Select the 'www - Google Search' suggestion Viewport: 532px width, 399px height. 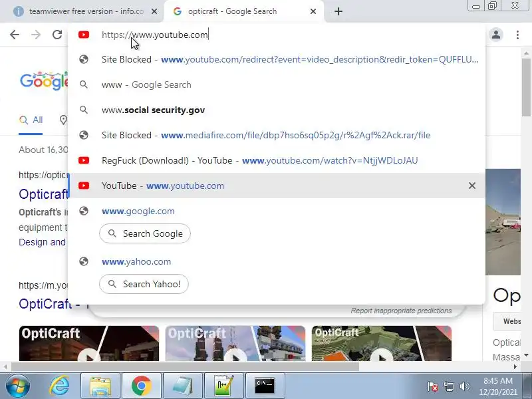click(277, 84)
